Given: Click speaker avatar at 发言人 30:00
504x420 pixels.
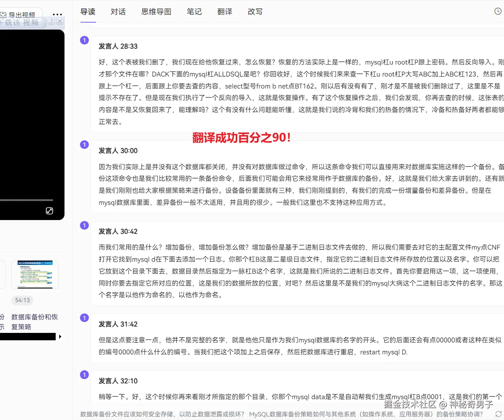Looking at the screenshot, I should coord(85,145).
